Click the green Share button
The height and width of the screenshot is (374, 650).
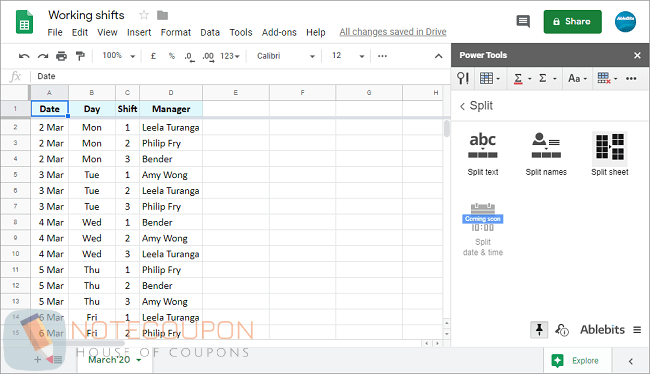[572, 22]
